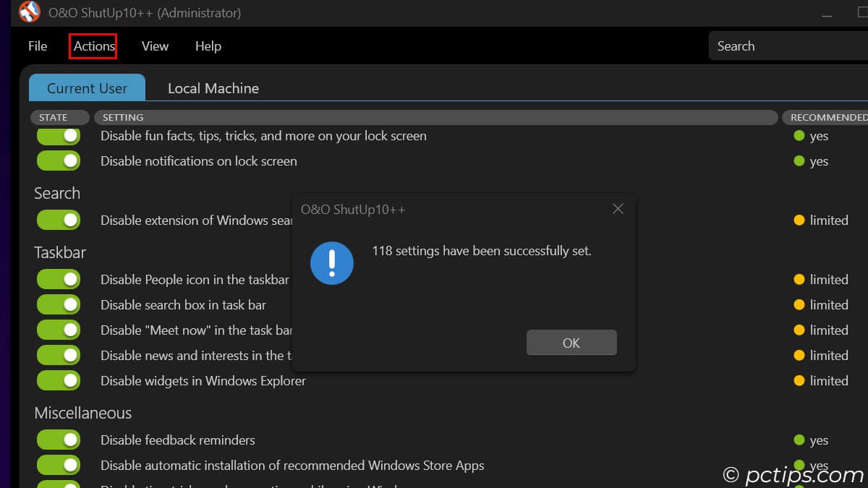Viewport: 868px width, 488px height.
Task: Toggle Disable extension of Windows search
Action: 59,221
